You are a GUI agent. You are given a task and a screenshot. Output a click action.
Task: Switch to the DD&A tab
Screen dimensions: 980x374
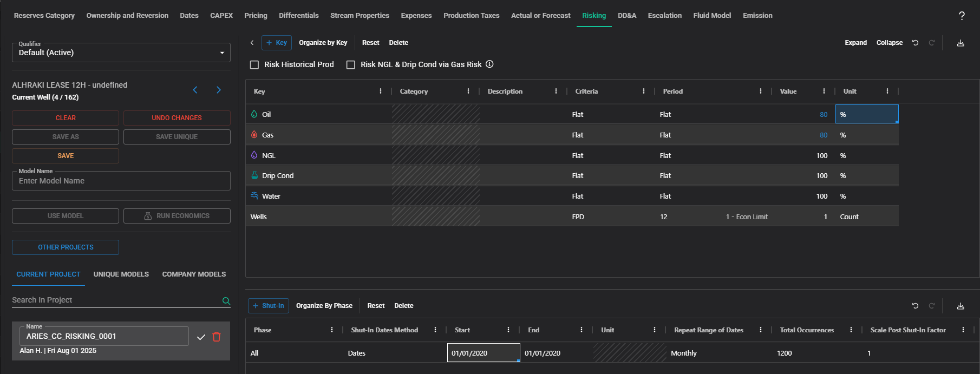click(627, 16)
